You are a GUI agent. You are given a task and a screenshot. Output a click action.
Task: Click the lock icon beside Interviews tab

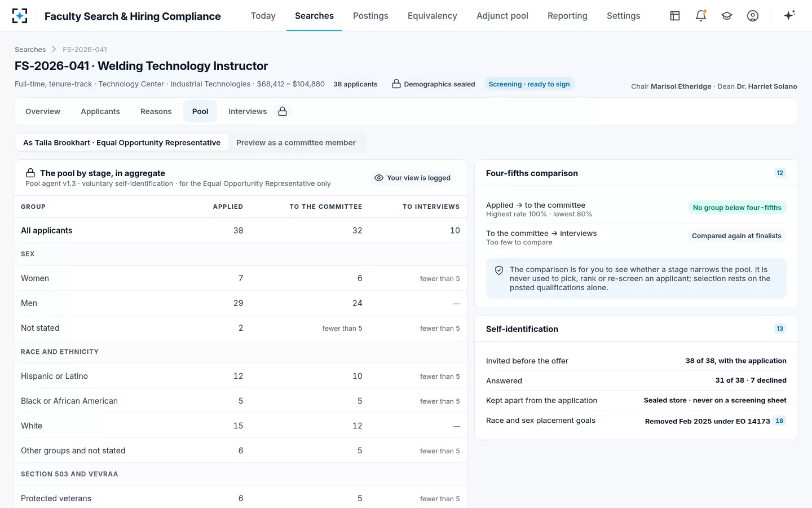point(283,111)
